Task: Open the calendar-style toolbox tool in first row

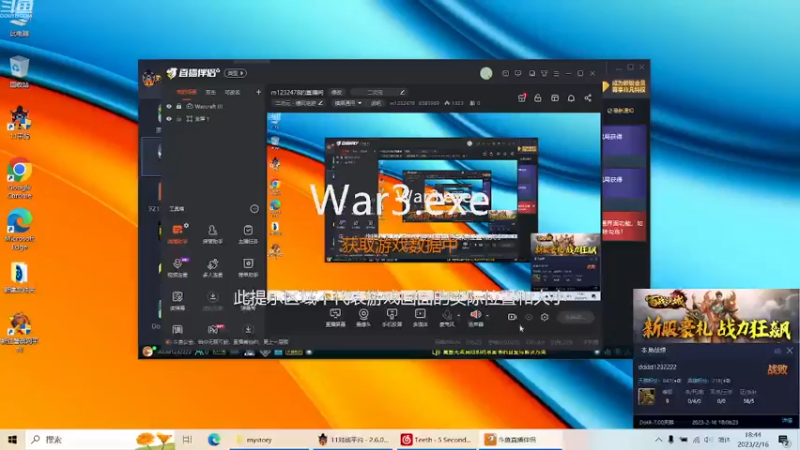Action: [x=248, y=234]
